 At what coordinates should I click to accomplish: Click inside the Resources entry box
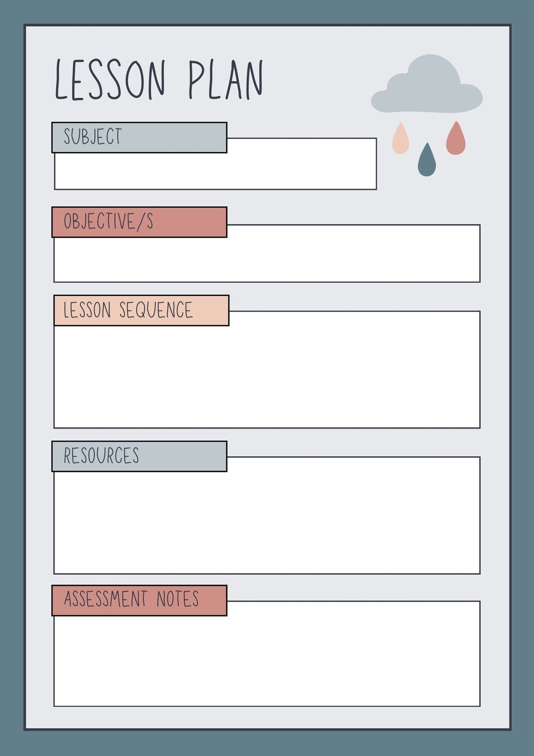pyautogui.click(x=267, y=522)
